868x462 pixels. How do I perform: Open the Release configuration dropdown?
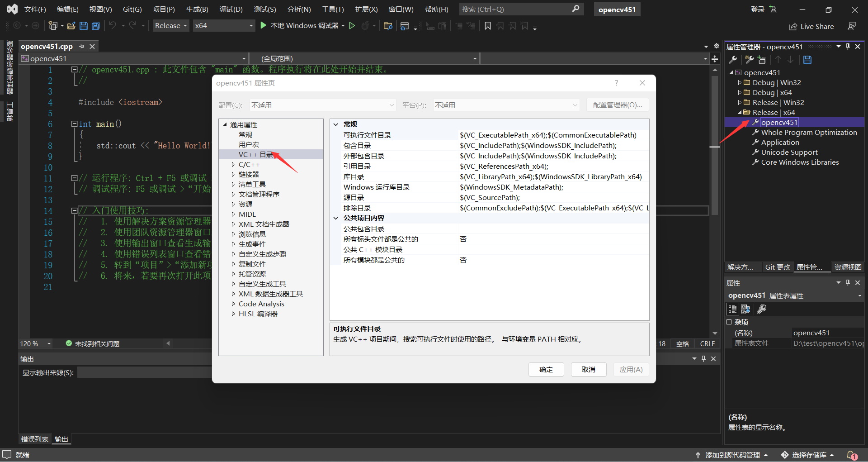tap(171, 26)
